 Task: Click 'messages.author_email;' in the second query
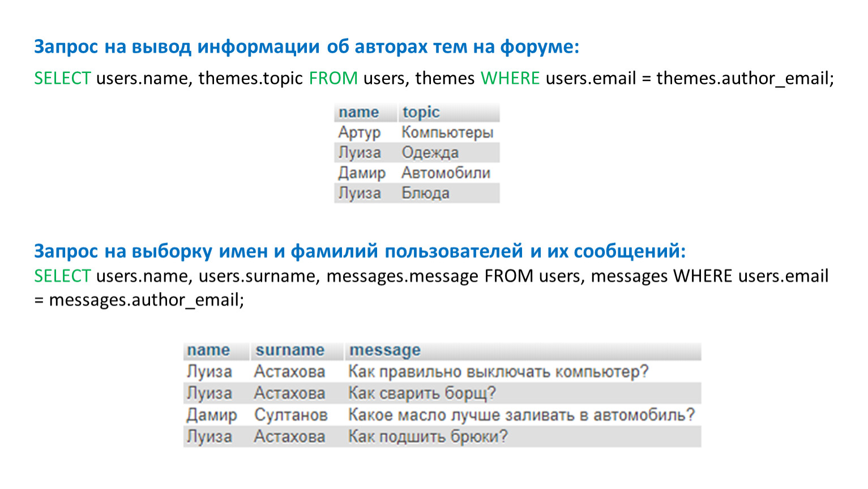[147, 299]
